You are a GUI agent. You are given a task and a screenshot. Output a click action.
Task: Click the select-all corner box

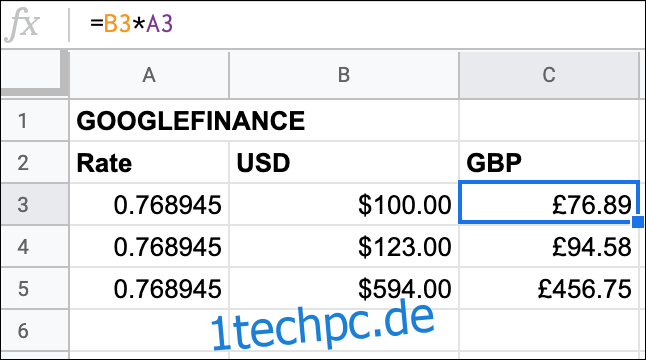point(35,74)
